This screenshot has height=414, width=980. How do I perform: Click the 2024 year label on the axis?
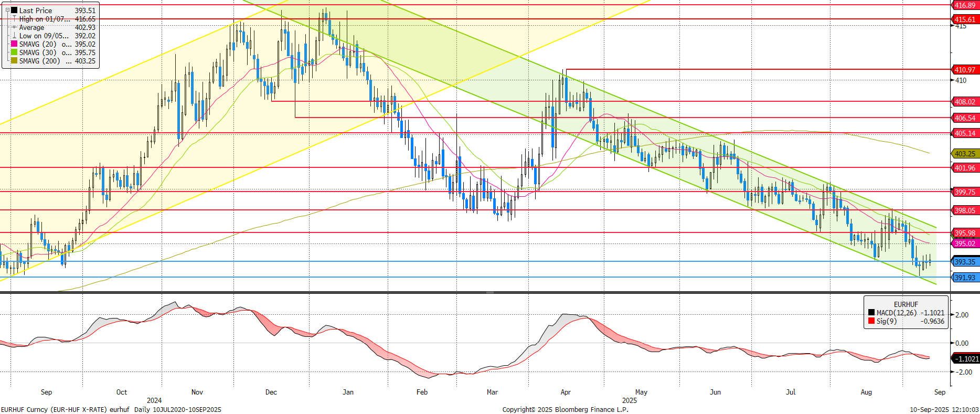point(154,400)
